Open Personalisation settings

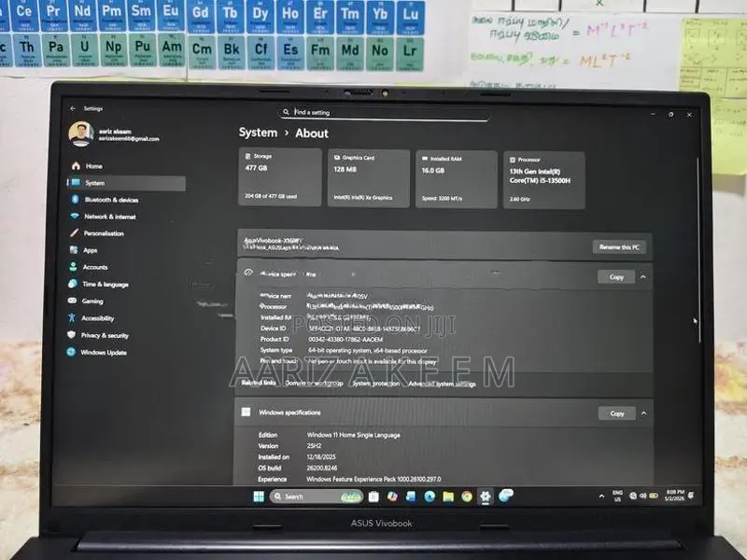[x=97, y=233]
